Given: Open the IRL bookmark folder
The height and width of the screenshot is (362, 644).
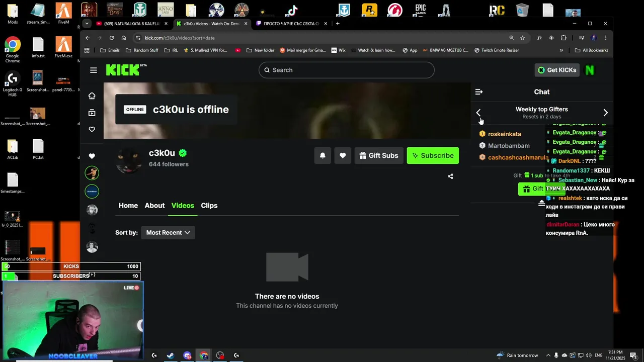Looking at the screenshot, I should (x=171, y=50).
